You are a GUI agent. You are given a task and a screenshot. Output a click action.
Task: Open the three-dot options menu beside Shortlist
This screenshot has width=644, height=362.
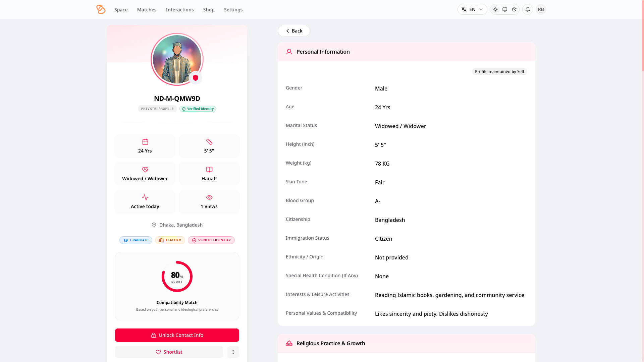pyautogui.click(x=233, y=352)
